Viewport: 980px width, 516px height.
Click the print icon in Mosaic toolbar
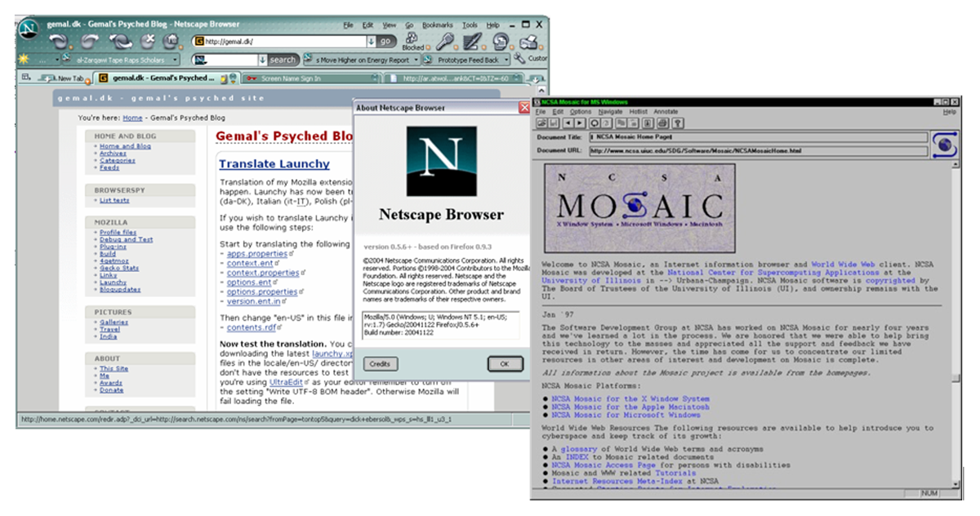point(663,123)
